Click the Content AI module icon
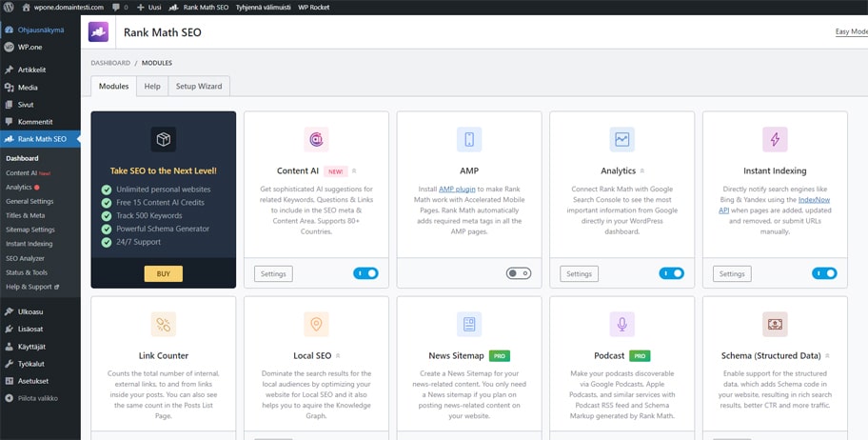The height and width of the screenshot is (440, 868). click(316, 140)
